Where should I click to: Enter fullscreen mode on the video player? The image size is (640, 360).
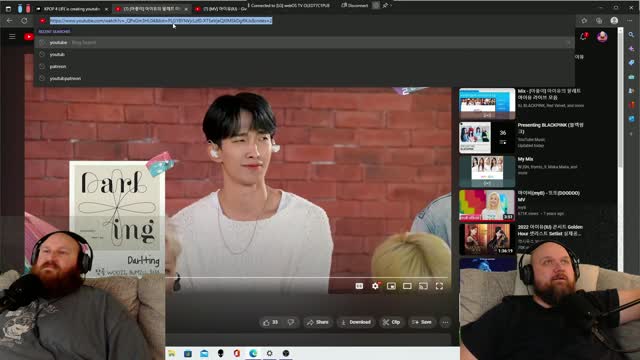click(439, 286)
